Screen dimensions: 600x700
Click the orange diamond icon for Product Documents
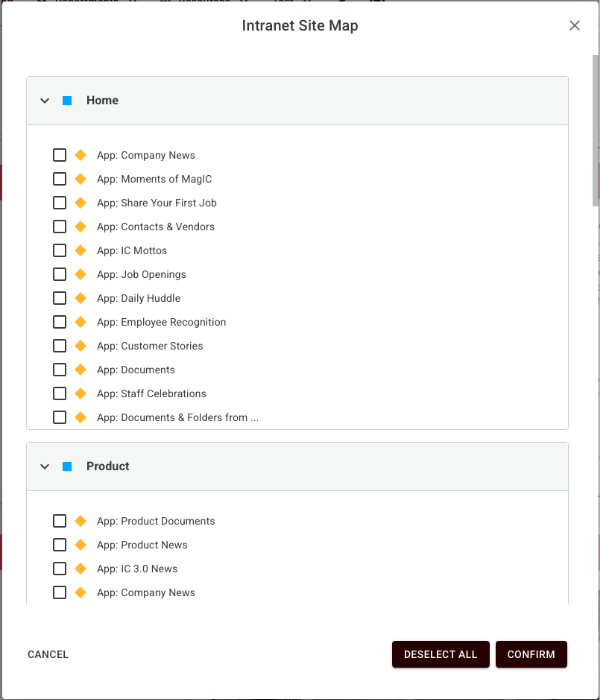pyautogui.click(x=81, y=521)
